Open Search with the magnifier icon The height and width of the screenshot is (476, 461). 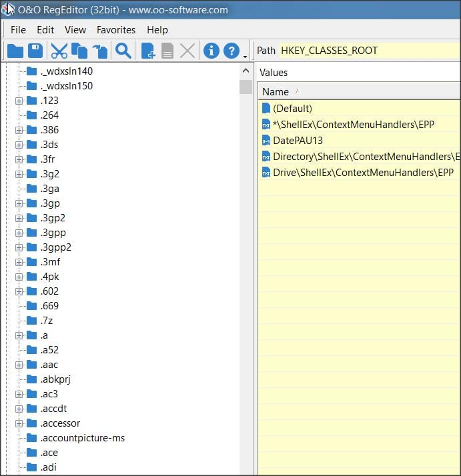point(123,51)
